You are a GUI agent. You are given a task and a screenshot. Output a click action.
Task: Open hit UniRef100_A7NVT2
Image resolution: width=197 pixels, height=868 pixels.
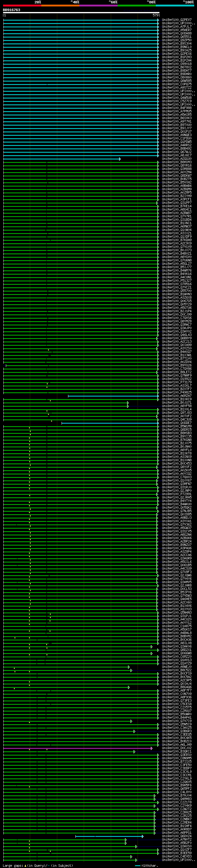pos(177,840)
